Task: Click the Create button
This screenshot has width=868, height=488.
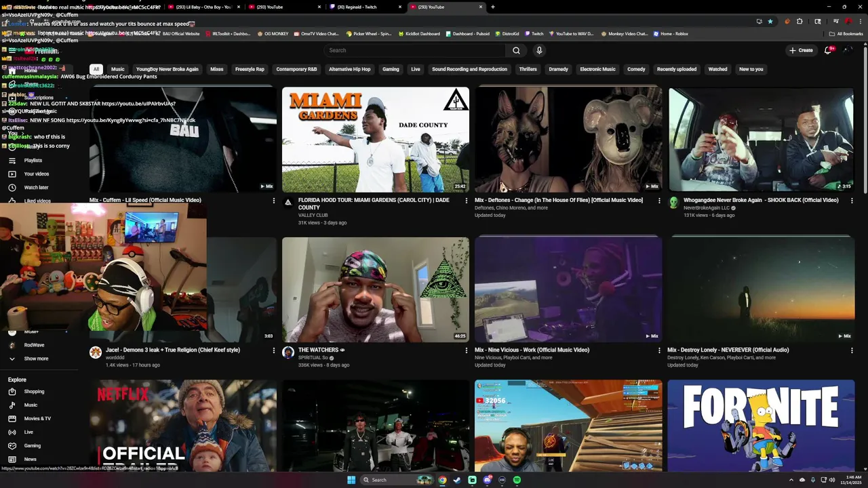Action: click(800, 50)
